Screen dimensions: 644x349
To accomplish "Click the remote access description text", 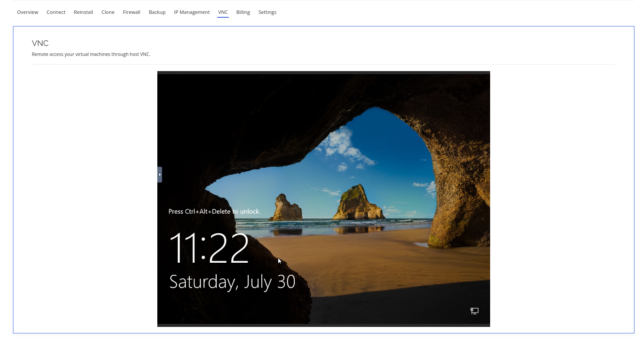I will point(91,55).
